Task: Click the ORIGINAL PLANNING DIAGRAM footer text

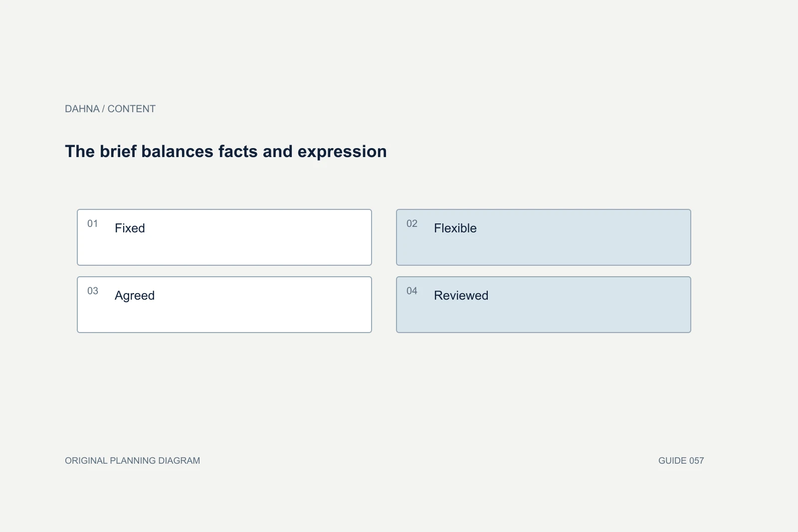Action: click(x=133, y=461)
